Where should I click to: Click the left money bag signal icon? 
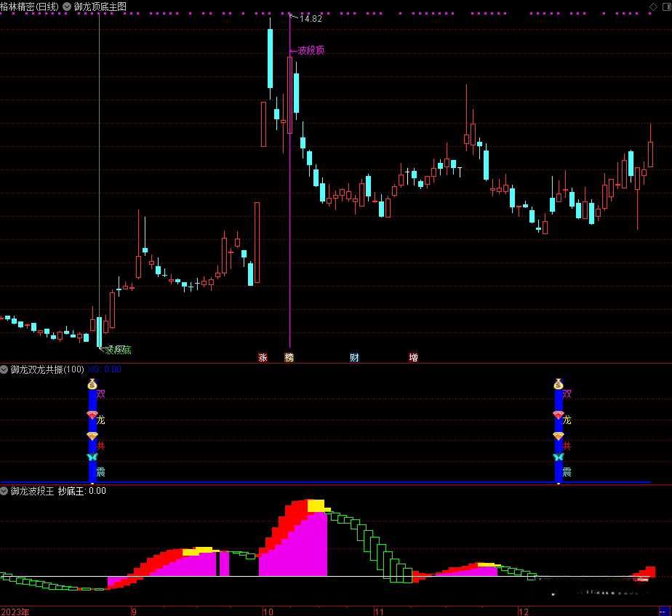[x=92, y=383]
